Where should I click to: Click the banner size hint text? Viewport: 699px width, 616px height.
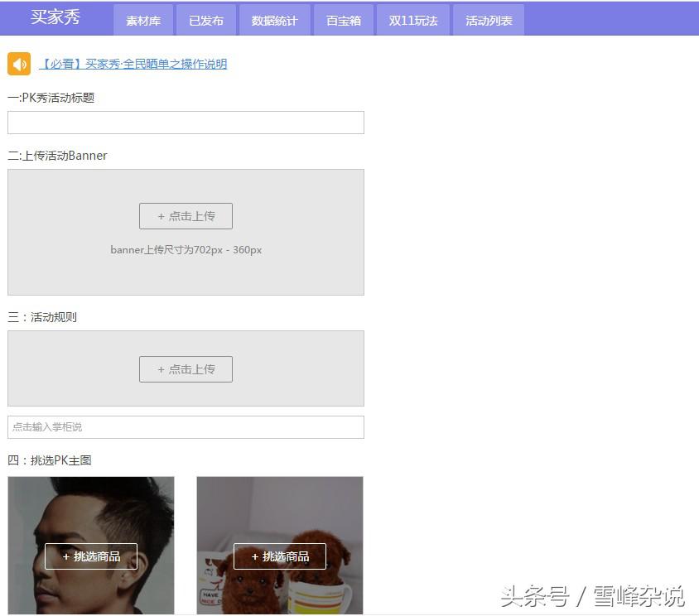[186, 249]
